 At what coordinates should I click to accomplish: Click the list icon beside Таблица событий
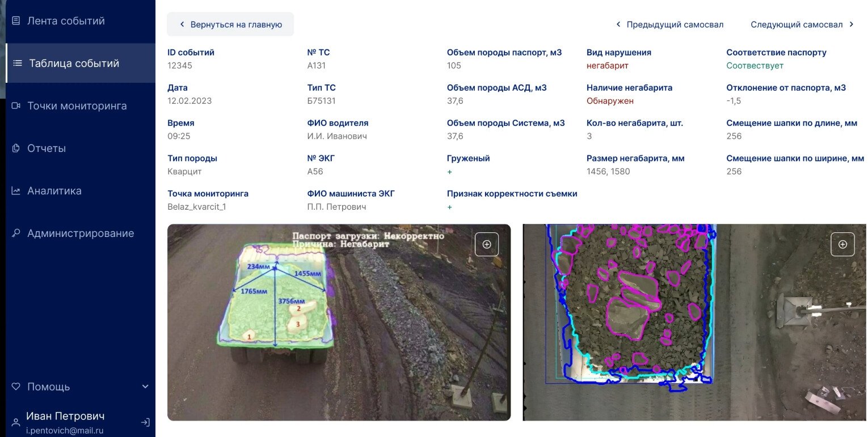click(18, 63)
